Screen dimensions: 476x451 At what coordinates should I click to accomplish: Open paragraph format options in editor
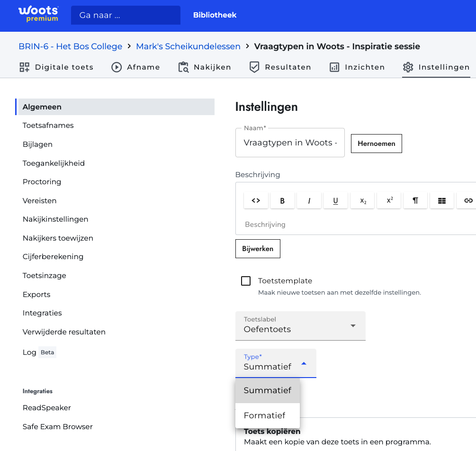pyautogui.click(x=415, y=200)
